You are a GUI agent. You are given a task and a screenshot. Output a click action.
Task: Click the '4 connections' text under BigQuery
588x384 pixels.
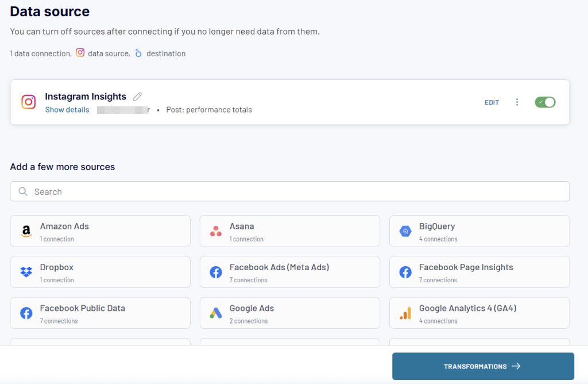pyautogui.click(x=438, y=239)
